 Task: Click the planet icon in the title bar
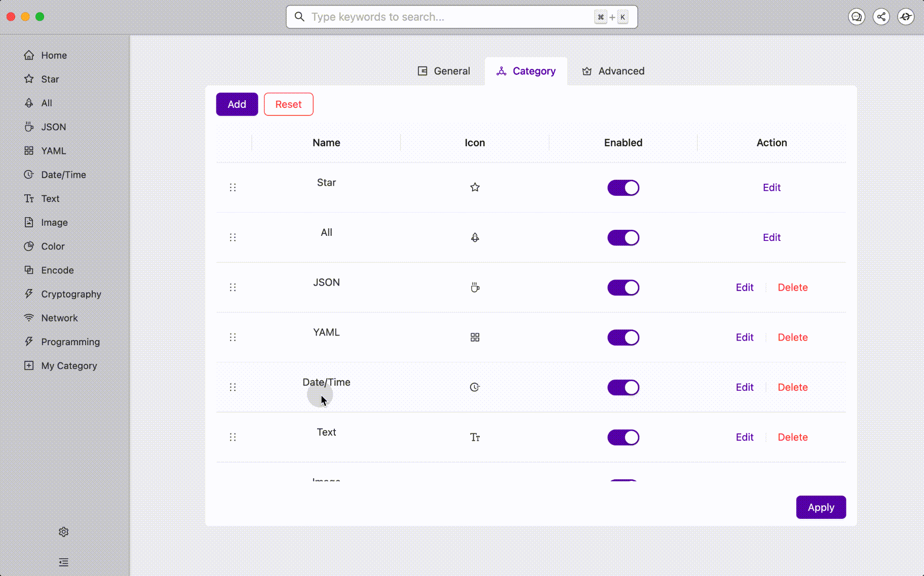(906, 17)
